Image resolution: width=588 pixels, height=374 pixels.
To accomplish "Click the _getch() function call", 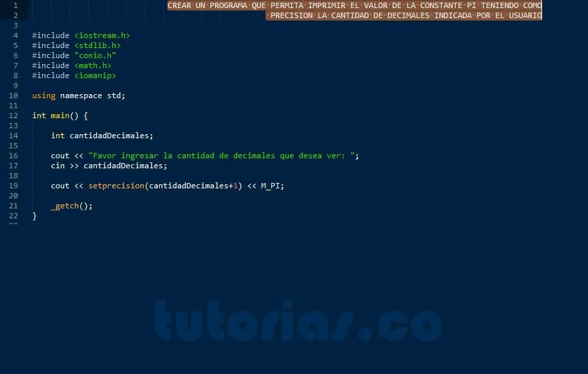I will point(71,206).
